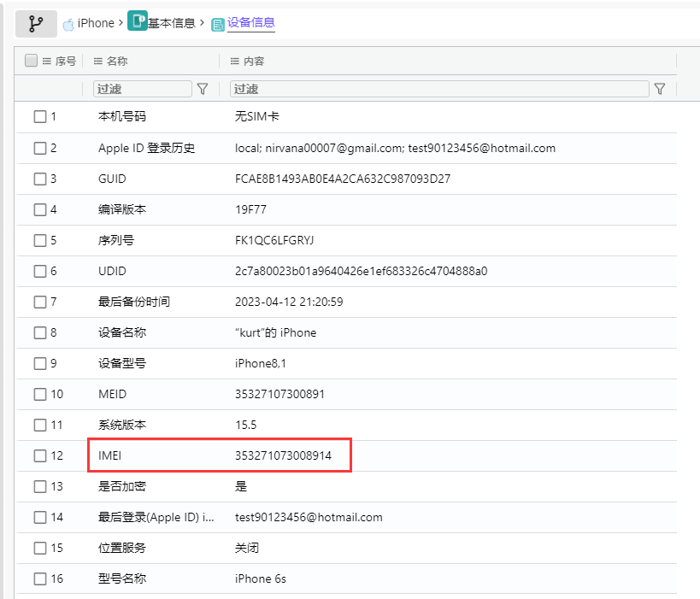Select device model iPhone8,1
This screenshot has height=599, width=700.
(x=261, y=363)
